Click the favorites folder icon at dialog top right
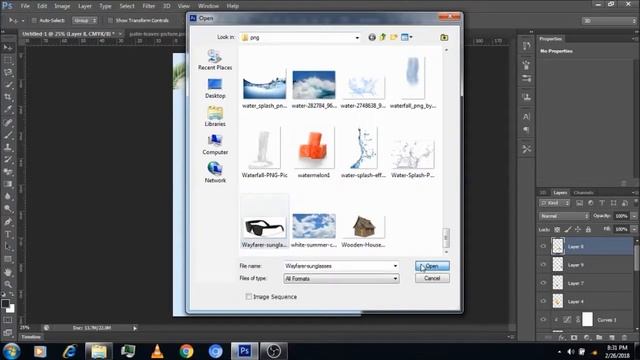Screen dimensions: 640x360 [444, 38]
